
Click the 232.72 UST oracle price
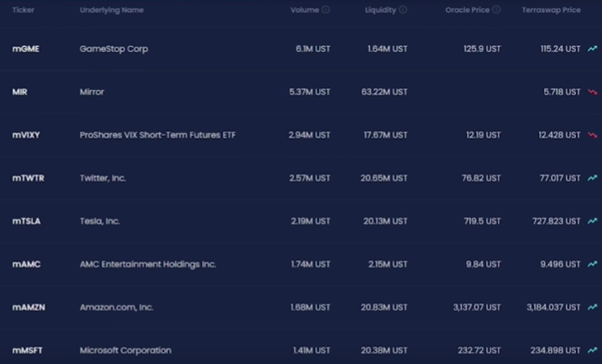coord(479,350)
